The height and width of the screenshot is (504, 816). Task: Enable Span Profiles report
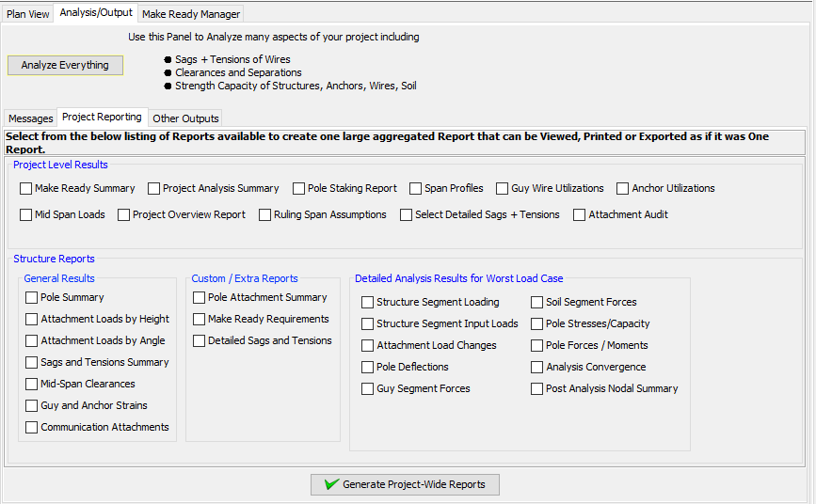tap(415, 188)
